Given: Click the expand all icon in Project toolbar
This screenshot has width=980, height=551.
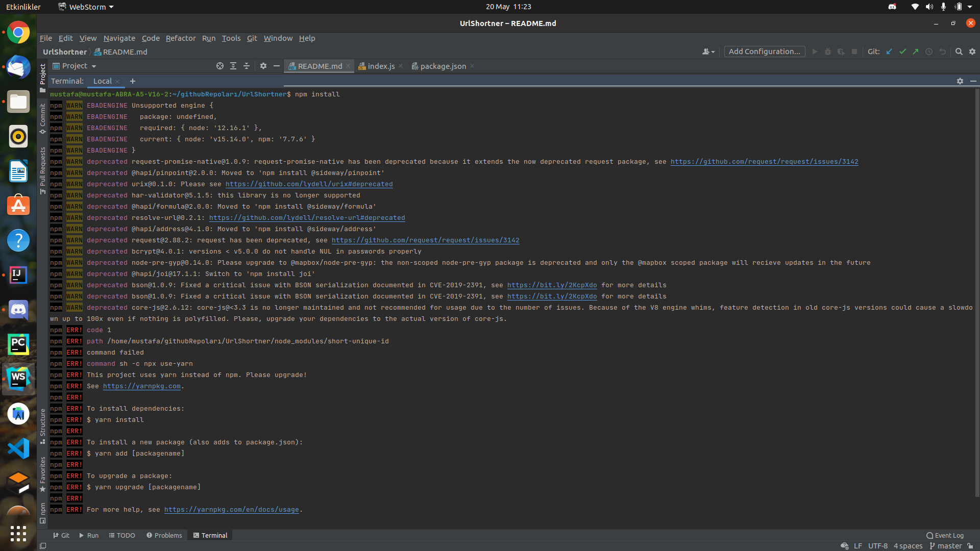Looking at the screenshot, I should [233, 66].
